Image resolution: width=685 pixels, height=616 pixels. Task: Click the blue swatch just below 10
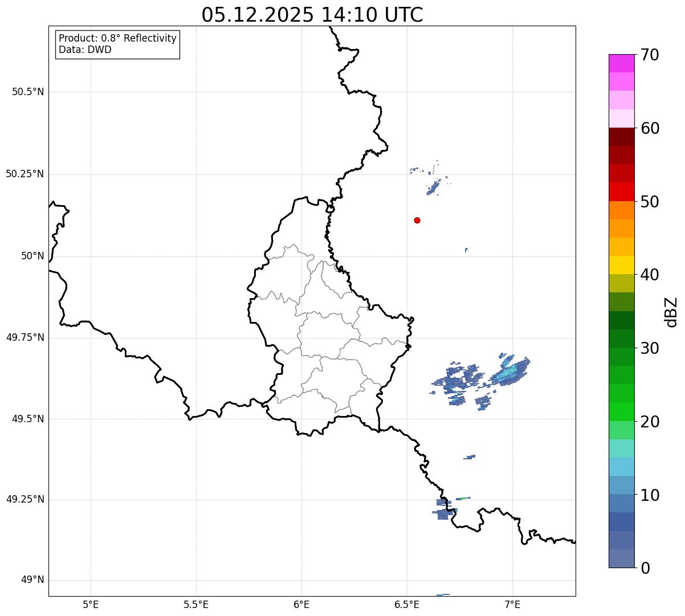(x=622, y=504)
